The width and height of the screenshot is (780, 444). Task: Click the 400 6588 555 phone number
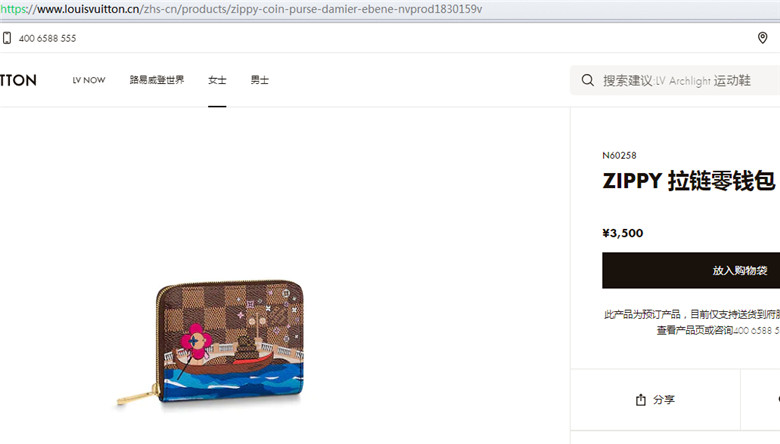pyautogui.click(x=47, y=38)
